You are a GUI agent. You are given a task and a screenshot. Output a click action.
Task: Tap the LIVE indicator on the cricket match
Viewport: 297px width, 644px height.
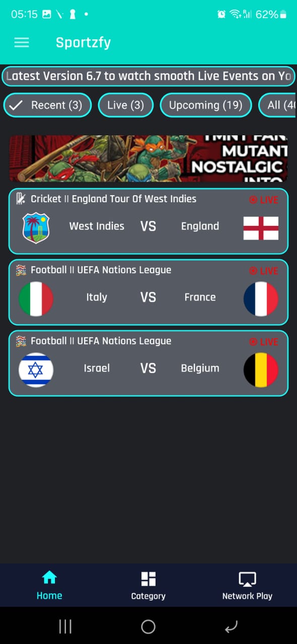click(x=264, y=200)
